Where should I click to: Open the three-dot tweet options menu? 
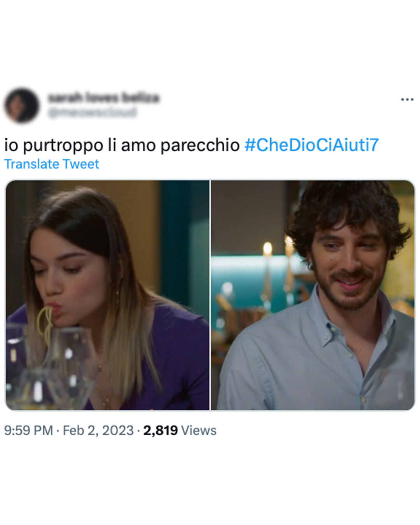pyautogui.click(x=407, y=100)
